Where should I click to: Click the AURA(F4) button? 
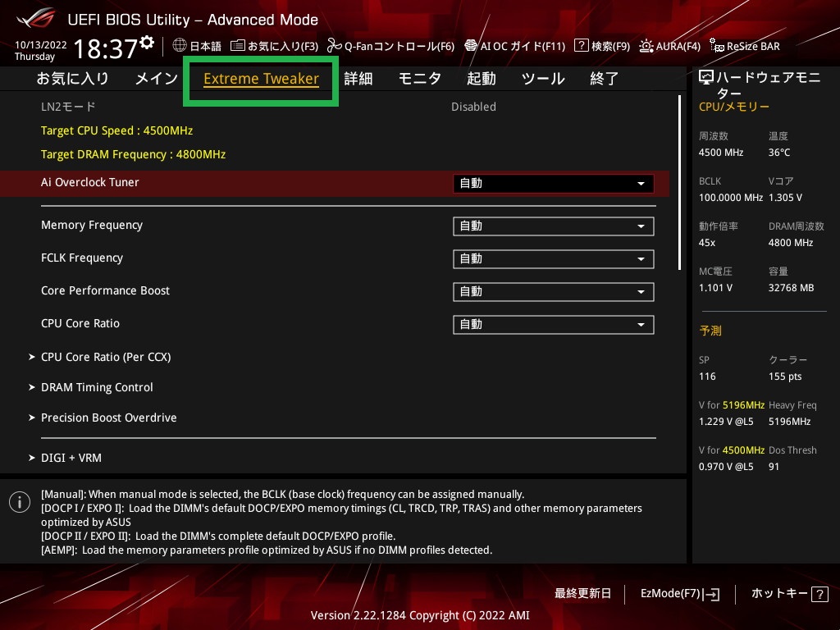pos(669,46)
